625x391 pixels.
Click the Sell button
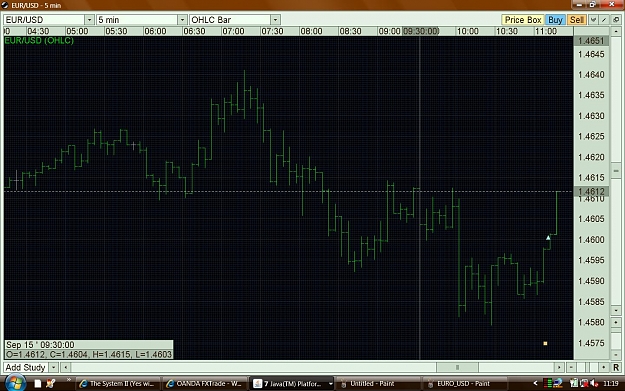[x=576, y=20]
